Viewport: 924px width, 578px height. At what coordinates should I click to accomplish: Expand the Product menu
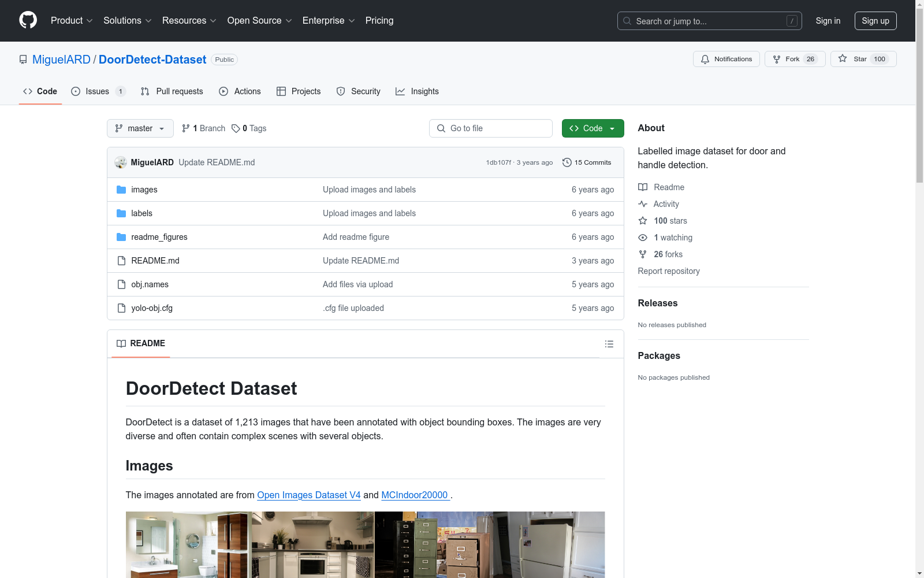72,20
